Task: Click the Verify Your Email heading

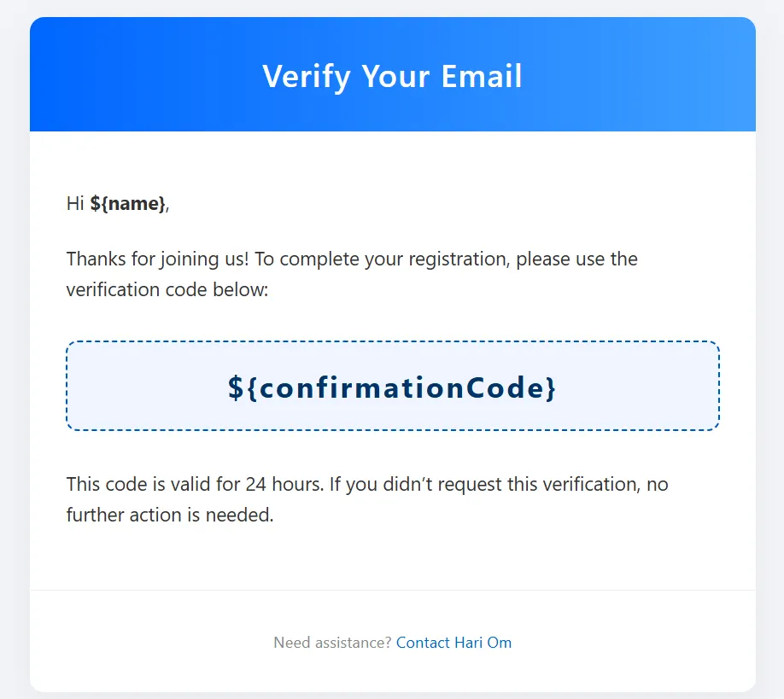Action: (392, 76)
